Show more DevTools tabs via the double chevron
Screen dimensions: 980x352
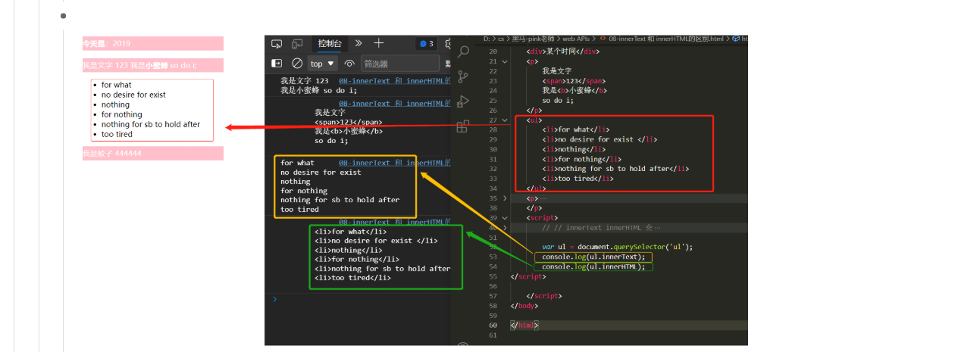tap(358, 44)
